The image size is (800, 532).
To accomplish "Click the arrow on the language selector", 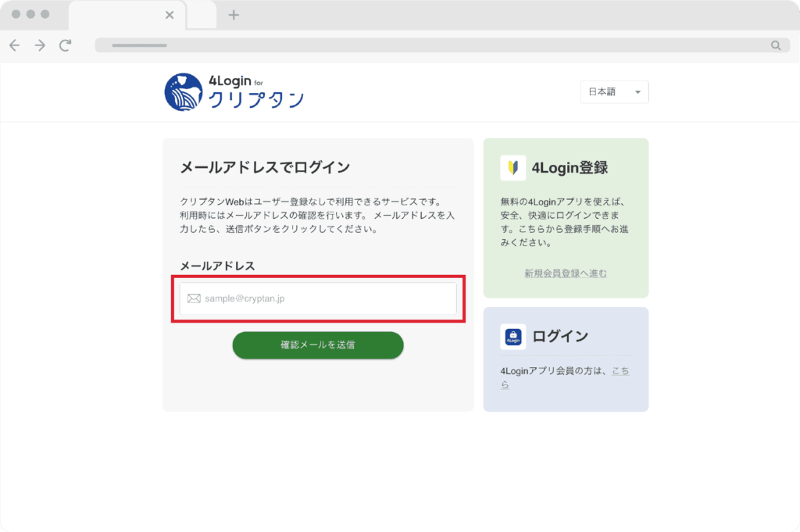I will 637,92.
